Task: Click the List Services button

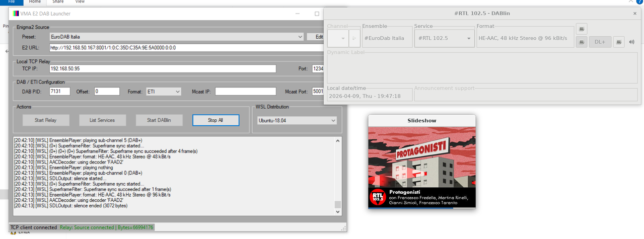Action: [x=102, y=120]
